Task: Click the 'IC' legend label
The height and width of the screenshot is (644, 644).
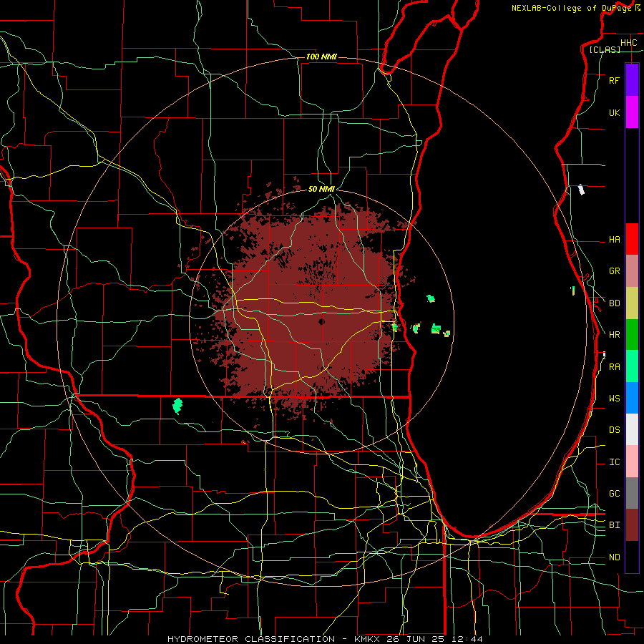Action: click(614, 462)
